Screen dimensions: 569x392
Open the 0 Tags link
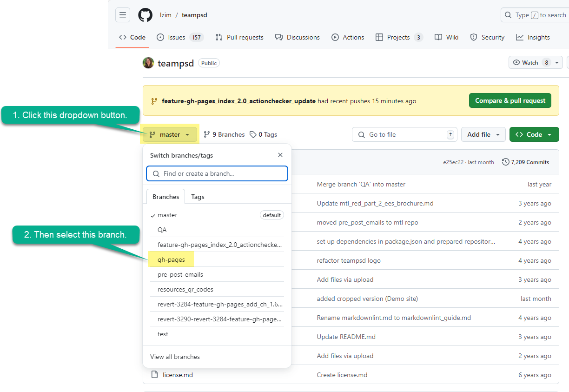point(263,134)
